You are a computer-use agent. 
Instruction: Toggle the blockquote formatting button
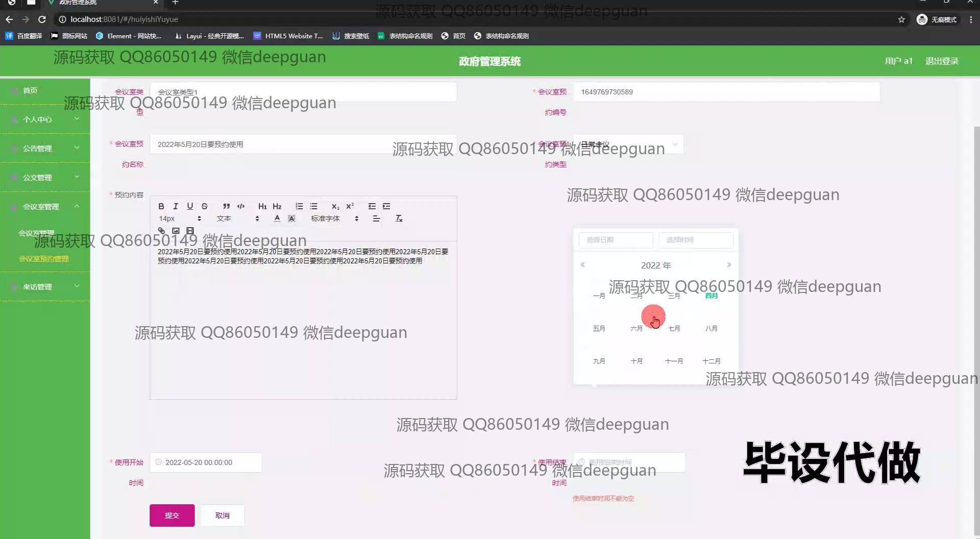226,206
